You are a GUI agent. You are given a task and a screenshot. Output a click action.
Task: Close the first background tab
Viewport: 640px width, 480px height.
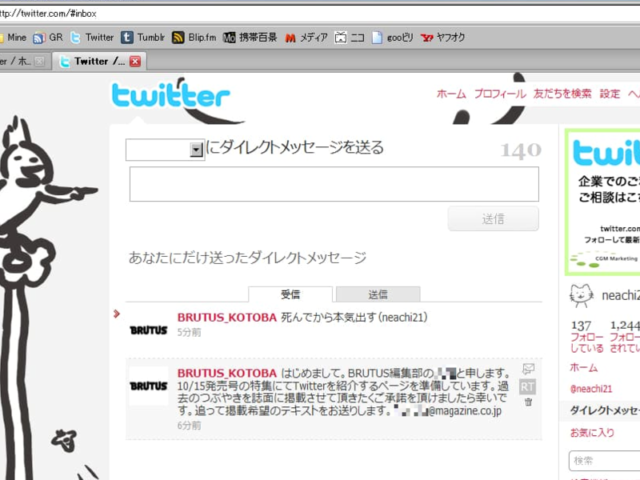40,61
